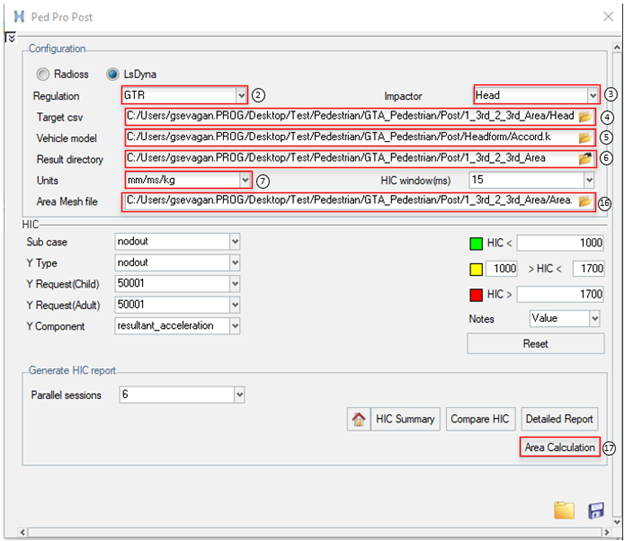
Task: Open the Regulation dropdown showing GTR
Action: click(x=184, y=96)
